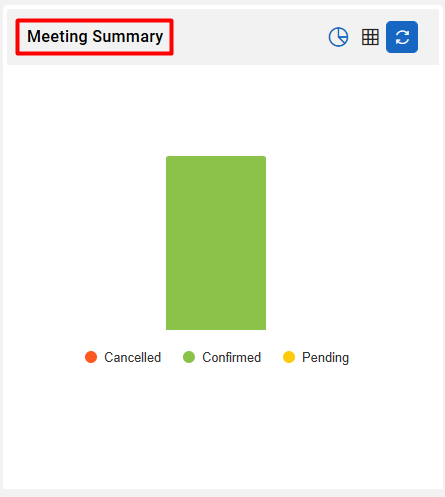Click the word Confirmed in legend
This screenshot has width=445, height=497.
point(232,357)
